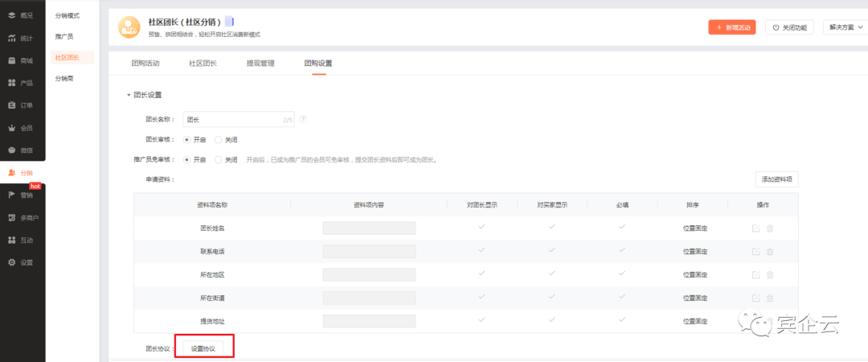The width and height of the screenshot is (868, 362).
Task: Click the 团长姓名 content field
Action: (369, 228)
